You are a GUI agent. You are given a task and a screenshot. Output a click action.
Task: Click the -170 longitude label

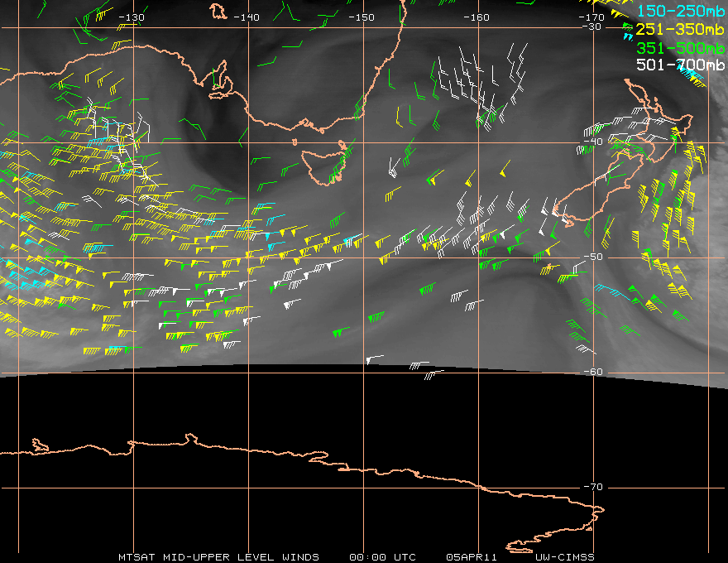[591, 17]
